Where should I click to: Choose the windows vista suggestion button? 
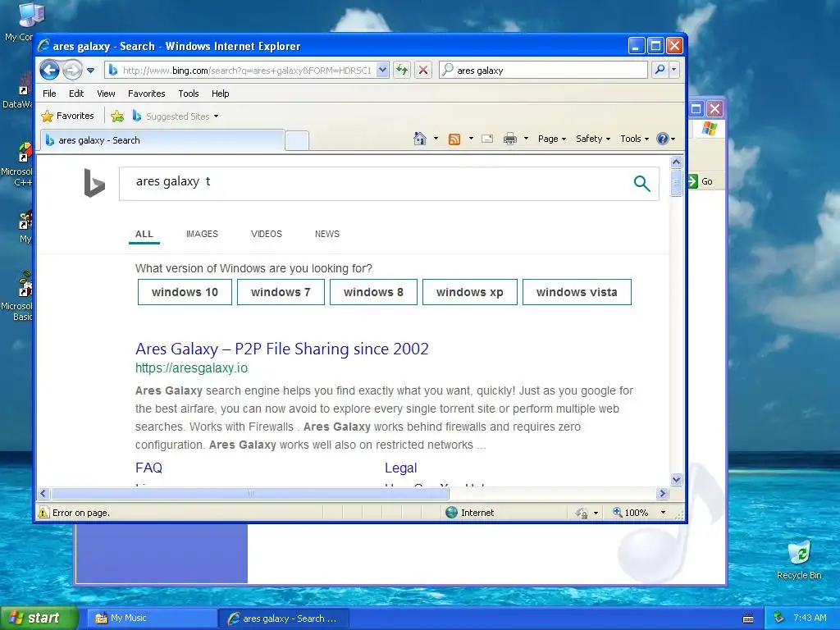click(577, 292)
